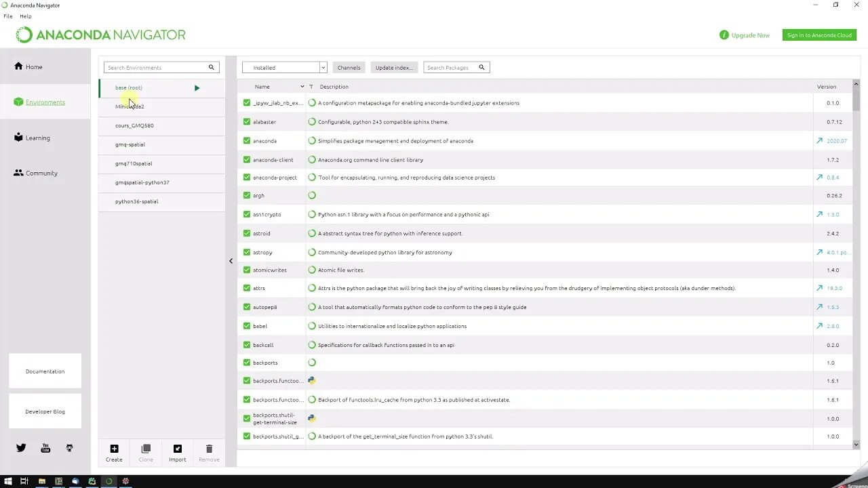The height and width of the screenshot is (488, 868).
Task: Open the Windows Start menu
Action: click(x=8, y=481)
